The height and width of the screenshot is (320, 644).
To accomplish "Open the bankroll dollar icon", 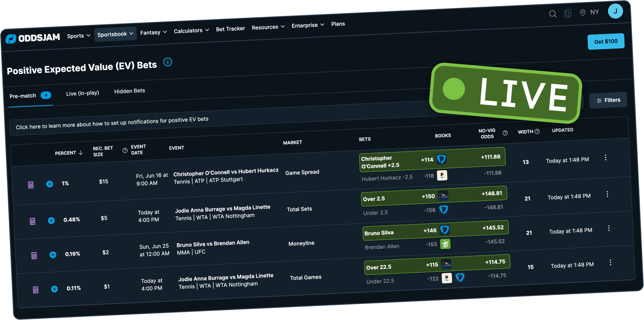I will coord(568,13).
